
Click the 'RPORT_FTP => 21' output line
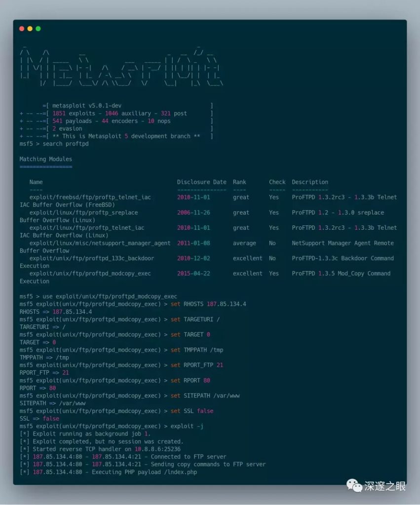[x=44, y=373]
